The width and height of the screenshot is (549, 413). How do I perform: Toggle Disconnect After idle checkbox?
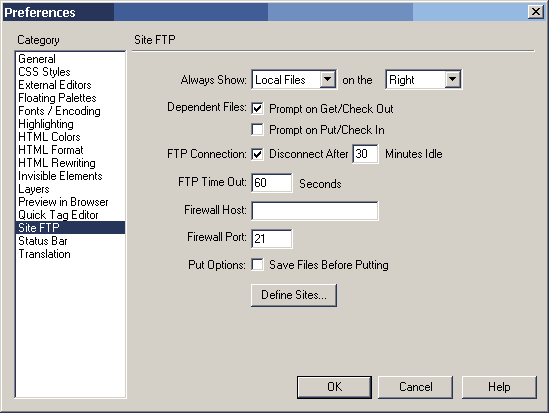[x=257, y=154]
